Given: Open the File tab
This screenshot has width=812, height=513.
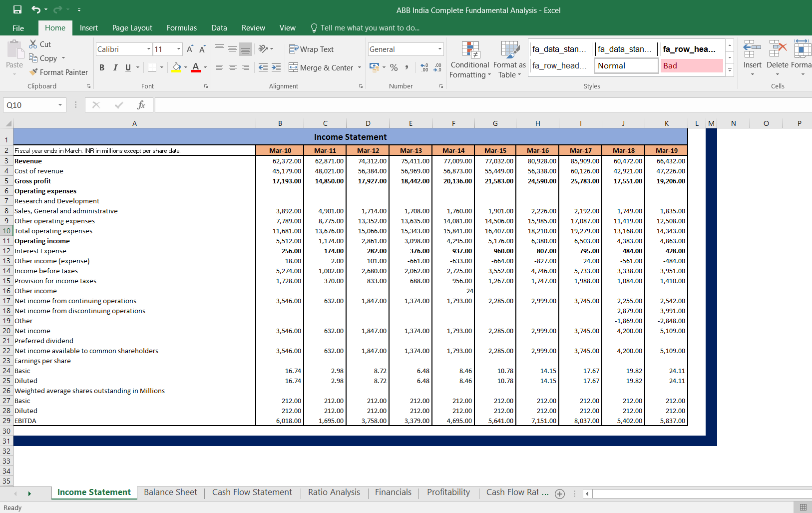Looking at the screenshot, I should [18, 28].
